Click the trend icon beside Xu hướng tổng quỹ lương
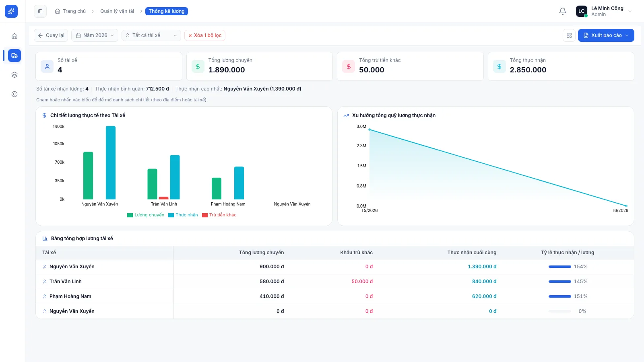 coord(346,115)
